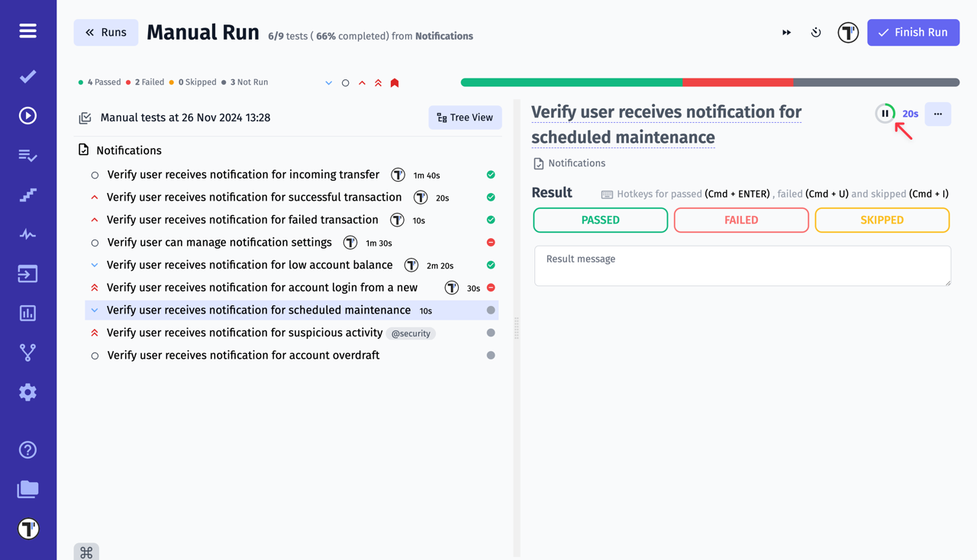Select the SKIPPED result option
The width and height of the screenshot is (977, 560).
[882, 220]
